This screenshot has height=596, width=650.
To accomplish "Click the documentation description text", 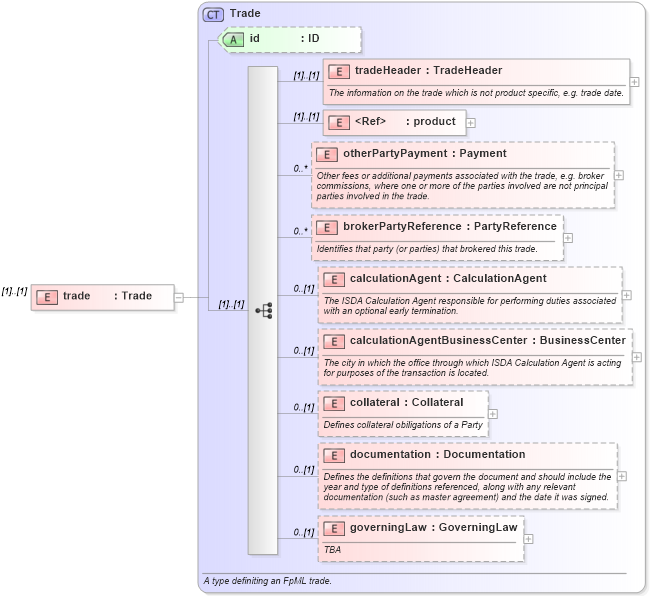I will click(x=467, y=487).
